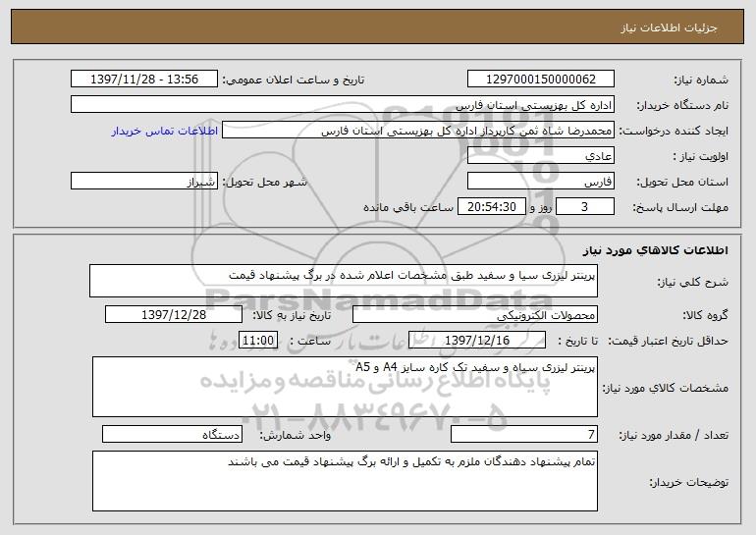
Task: Click the request creator name field
Action: tap(418, 131)
